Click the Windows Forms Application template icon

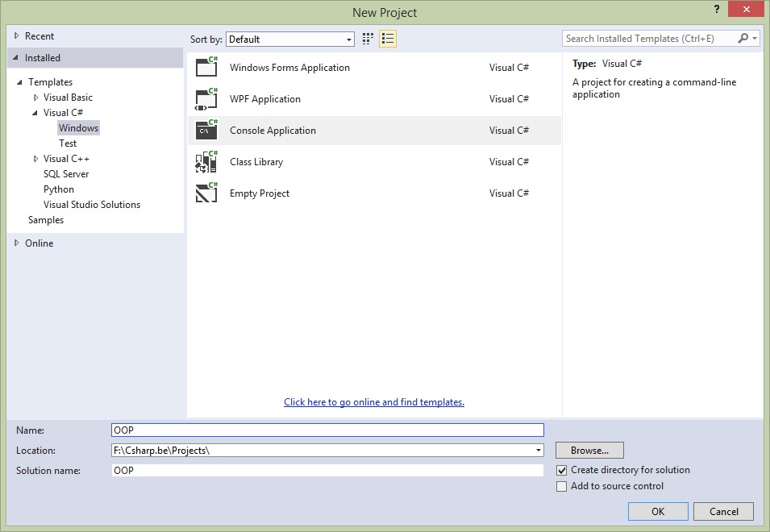point(206,67)
